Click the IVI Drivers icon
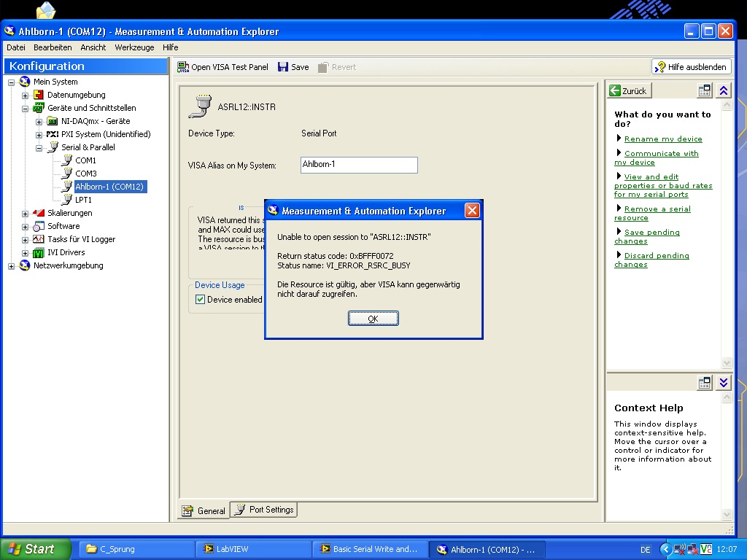Screen dimensions: 747x560 tap(39, 252)
